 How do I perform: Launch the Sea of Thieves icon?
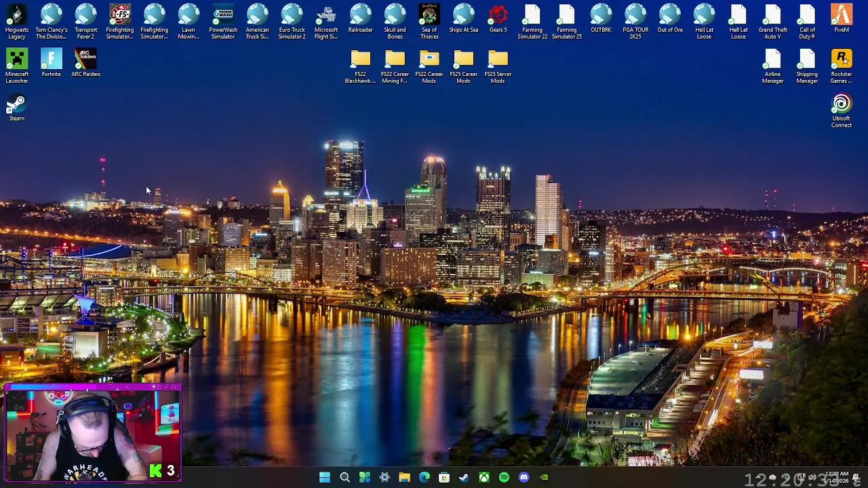pyautogui.click(x=429, y=22)
